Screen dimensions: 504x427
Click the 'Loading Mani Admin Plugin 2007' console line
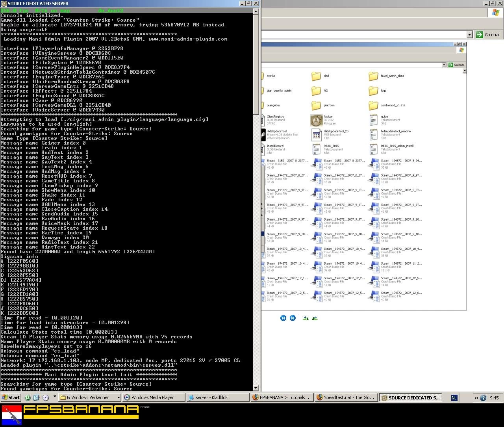[115, 39]
